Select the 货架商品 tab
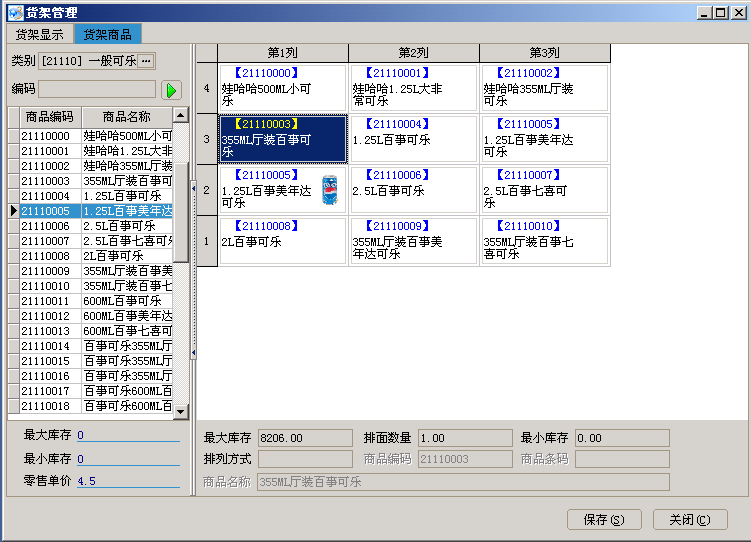This screenshot has height=542, width=751. pos(107,34)
